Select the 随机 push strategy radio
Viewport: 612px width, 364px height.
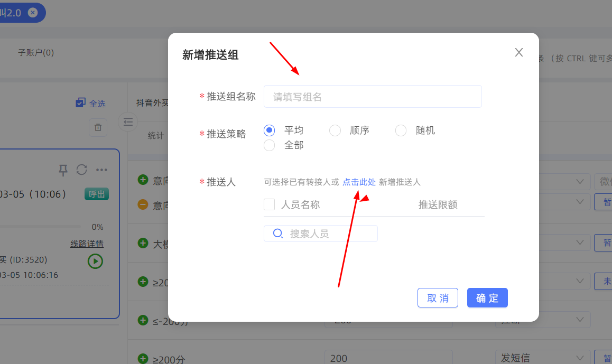tap(401, 130)
